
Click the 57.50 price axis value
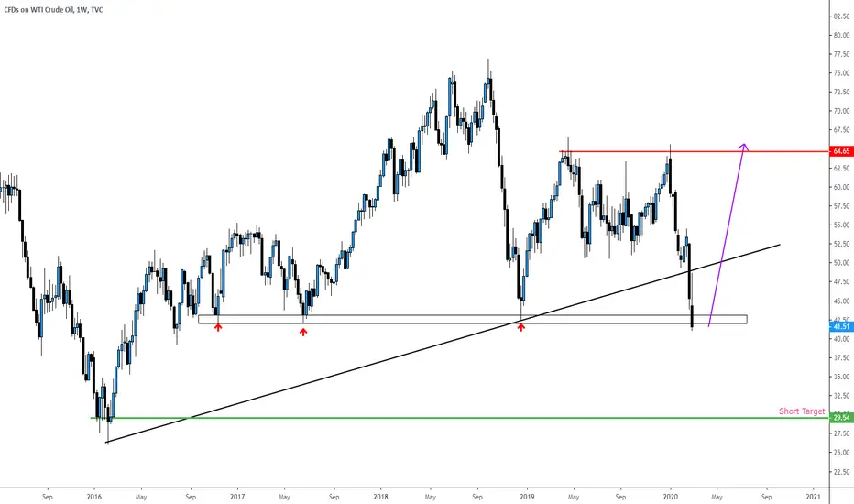point(841,206)
